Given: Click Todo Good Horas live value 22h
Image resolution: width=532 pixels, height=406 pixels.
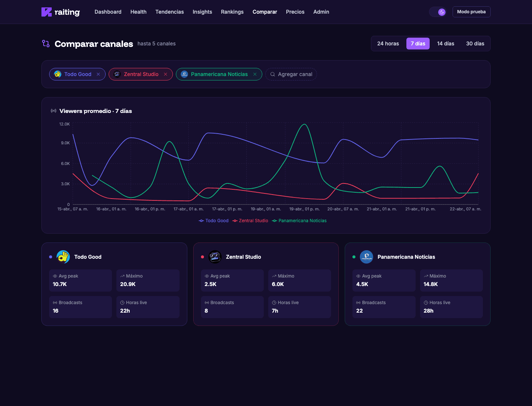Looking at the screenshot, I should pyautogui.click(x=125, y=311).
